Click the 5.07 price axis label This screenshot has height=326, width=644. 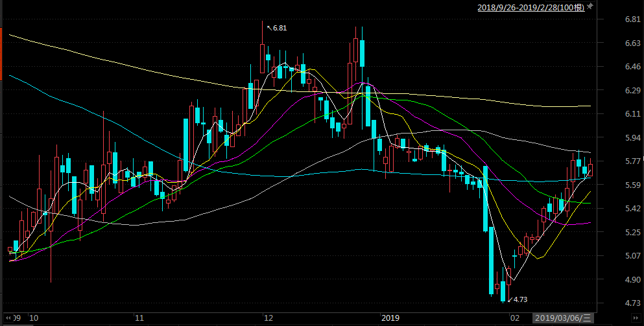632,255
